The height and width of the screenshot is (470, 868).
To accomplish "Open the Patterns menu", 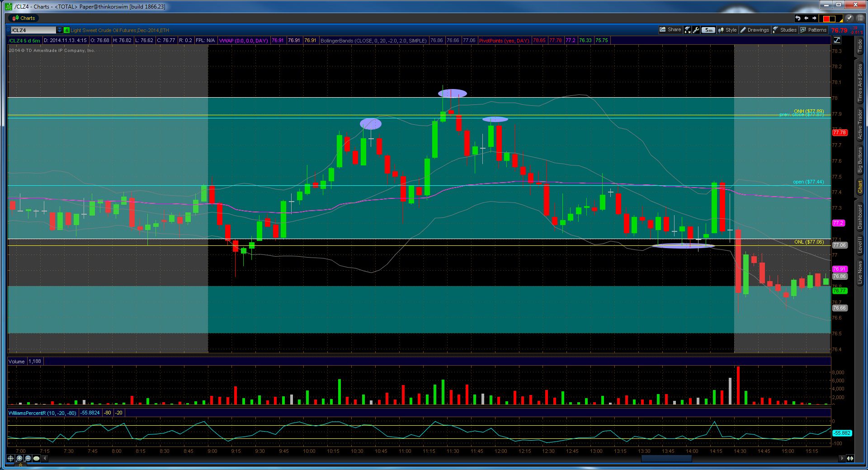I will (x=813, y=30).
